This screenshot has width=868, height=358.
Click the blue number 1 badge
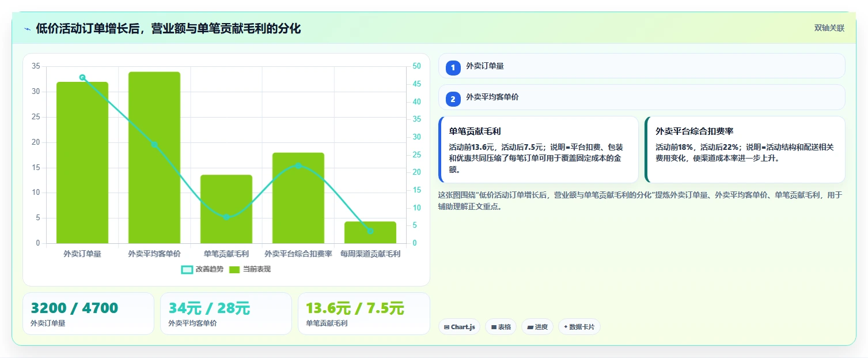point(453,67)
